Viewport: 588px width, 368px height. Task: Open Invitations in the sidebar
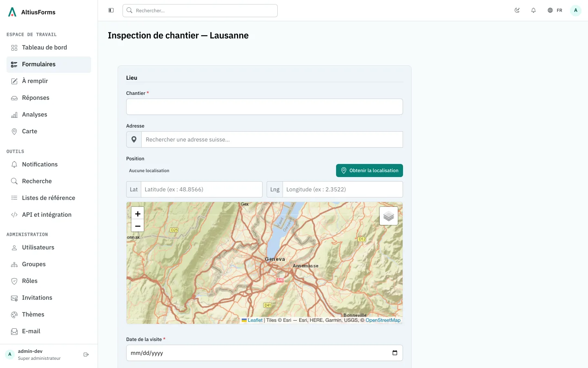[49, 298]
